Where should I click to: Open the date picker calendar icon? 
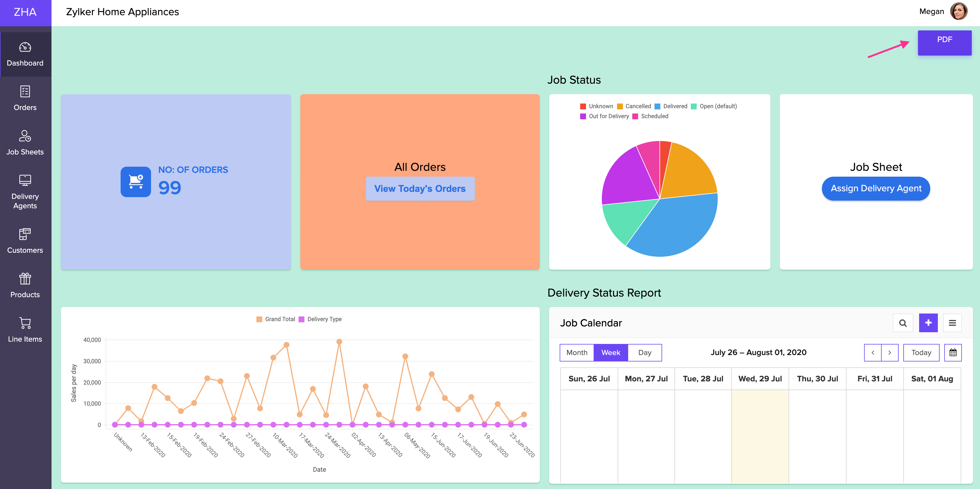[952, 352]
